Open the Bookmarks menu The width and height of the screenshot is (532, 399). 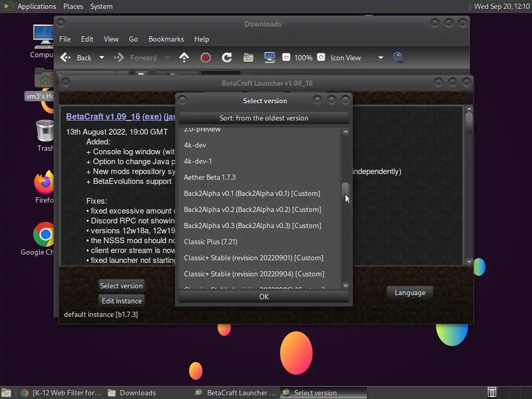coord(166,39)
